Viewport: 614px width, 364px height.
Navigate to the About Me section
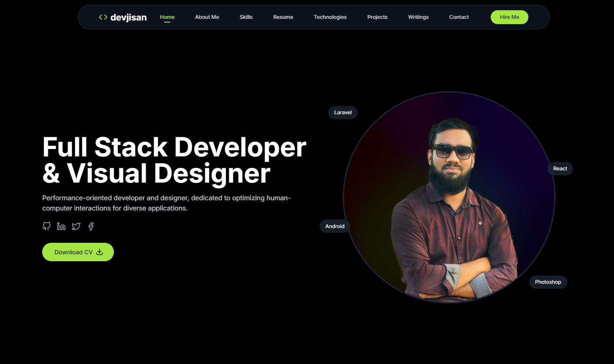point(207,17)
